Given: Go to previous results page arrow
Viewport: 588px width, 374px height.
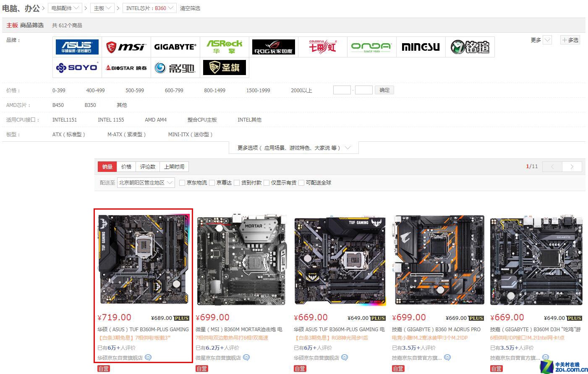Looking at the screenshot, I should point(552,166).
